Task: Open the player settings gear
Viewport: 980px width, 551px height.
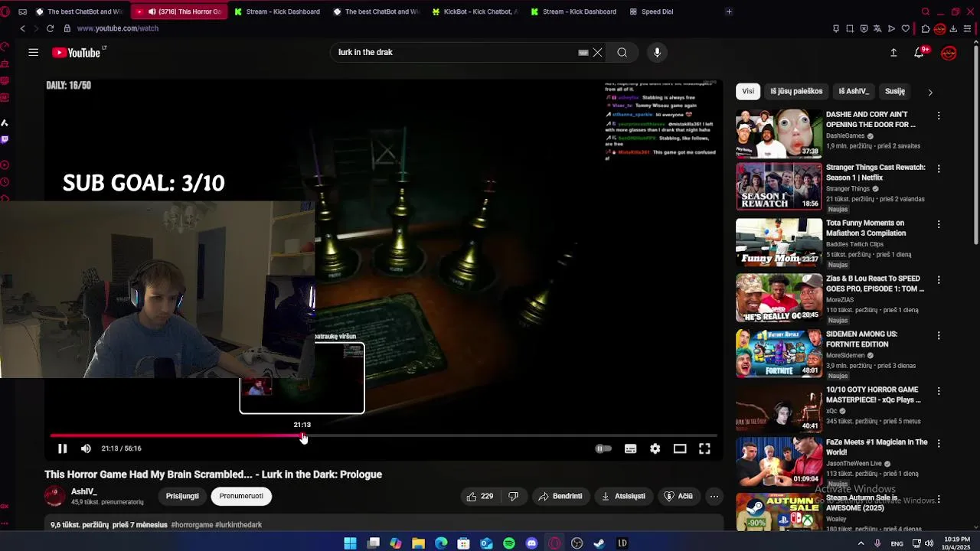Action: click(x=655, y=448)
